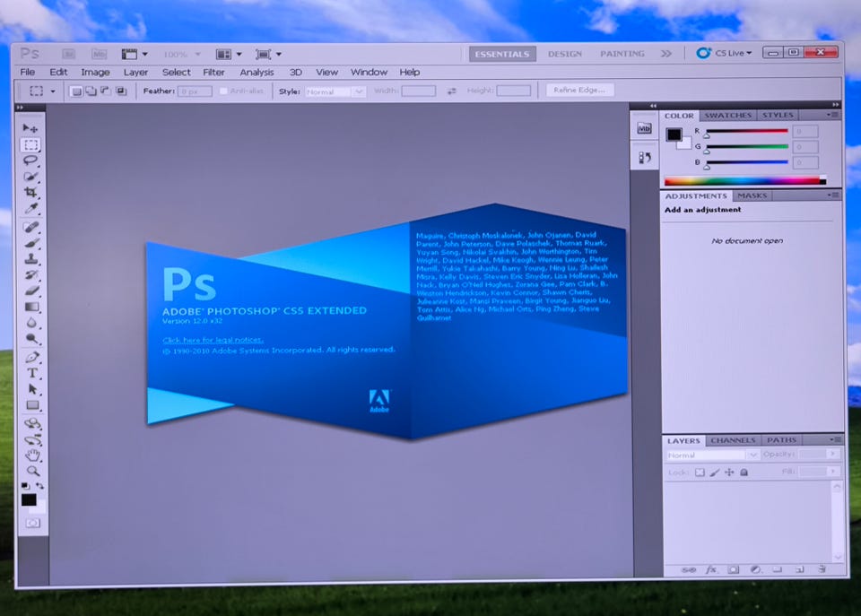Switch to the Swatches tab
The height and width of the screenshot is (616, 861).
pos(728,116)
